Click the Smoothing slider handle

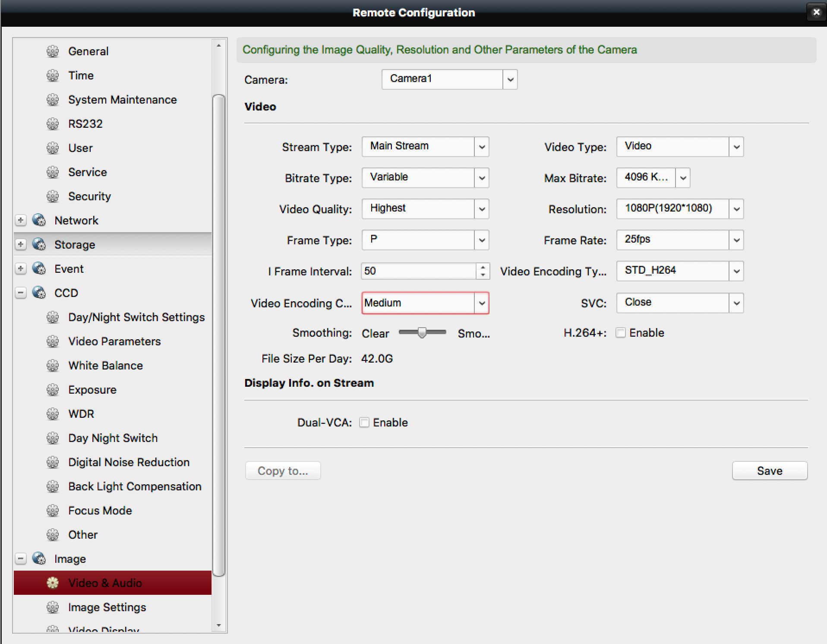[x=422, y=332]
